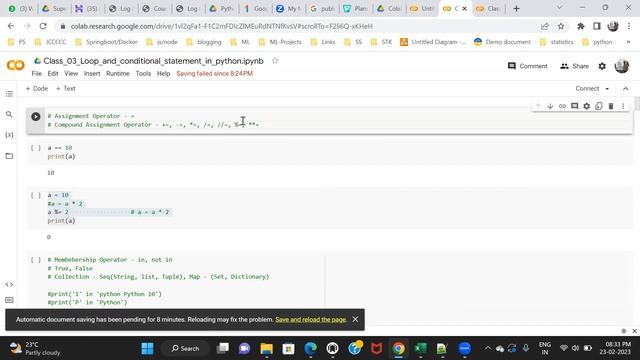Click 'Save and reload the page' link
Image resolution: width=640 pixels, height=360 pixels.
tap(311, 320)
